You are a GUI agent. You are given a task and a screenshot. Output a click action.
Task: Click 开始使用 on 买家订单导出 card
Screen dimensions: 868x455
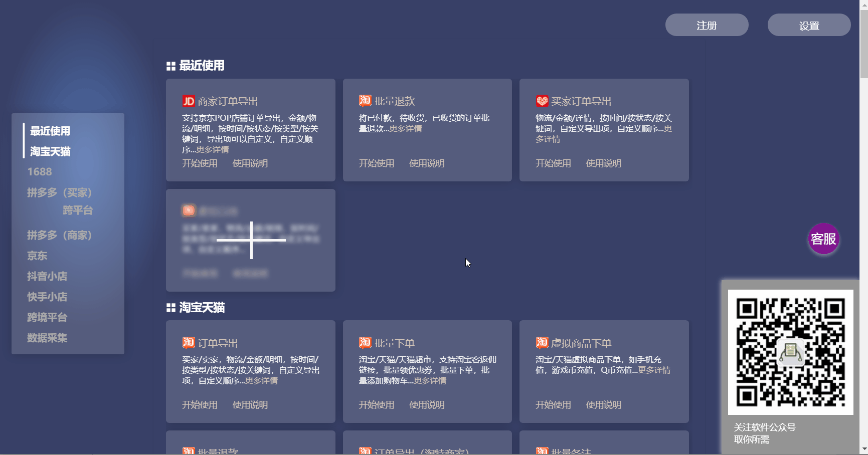tap(553, 163)
